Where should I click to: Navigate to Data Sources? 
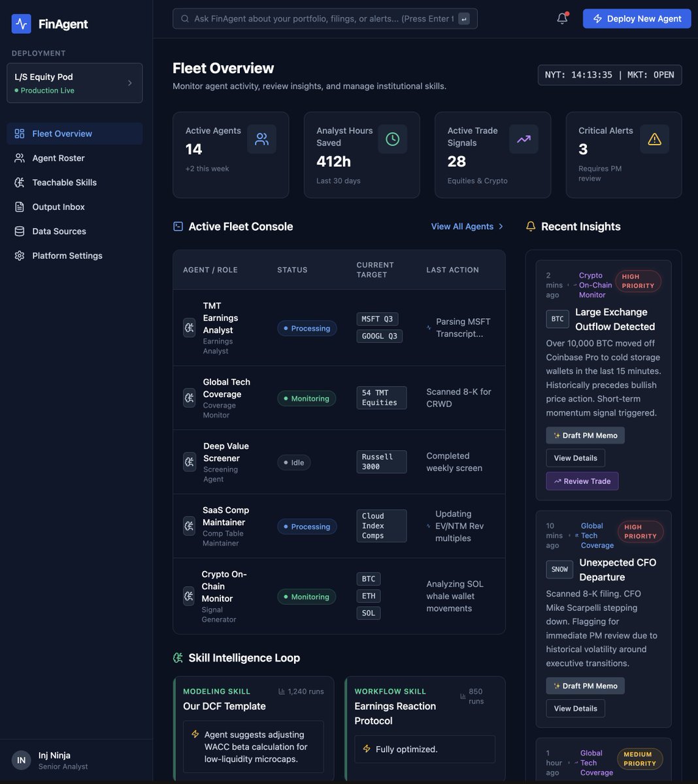tap(75, 231)
